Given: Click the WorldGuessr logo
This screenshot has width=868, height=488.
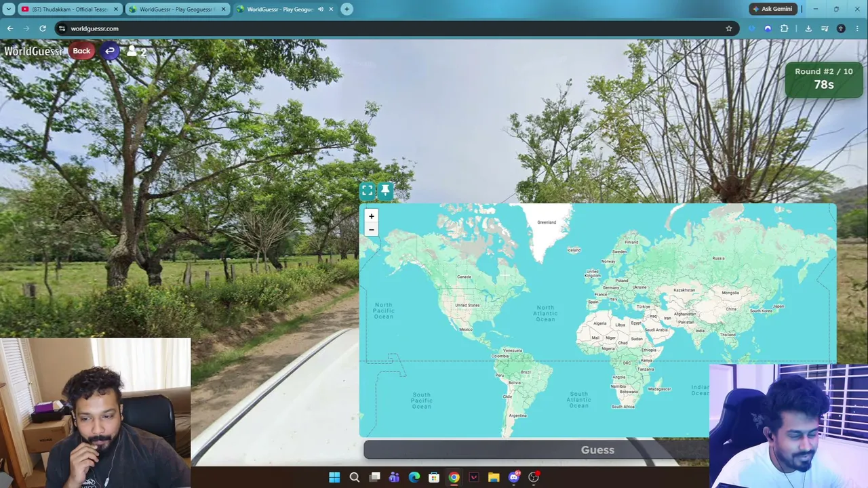Looking at the screenshot, I should click(33, 51).
